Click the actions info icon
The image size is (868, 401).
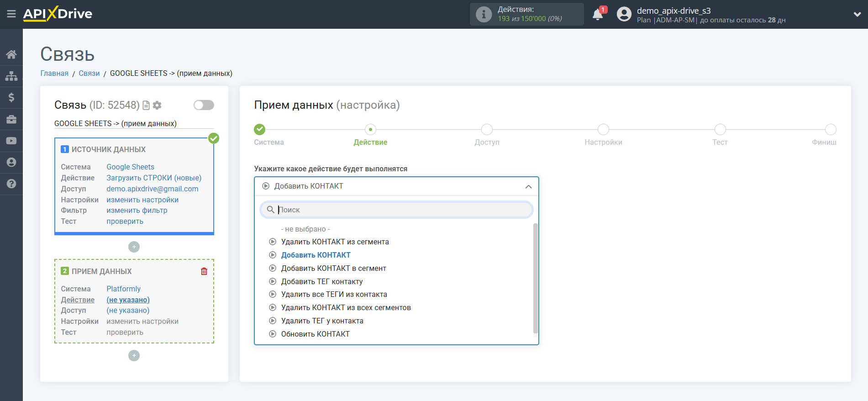[484, 14]
